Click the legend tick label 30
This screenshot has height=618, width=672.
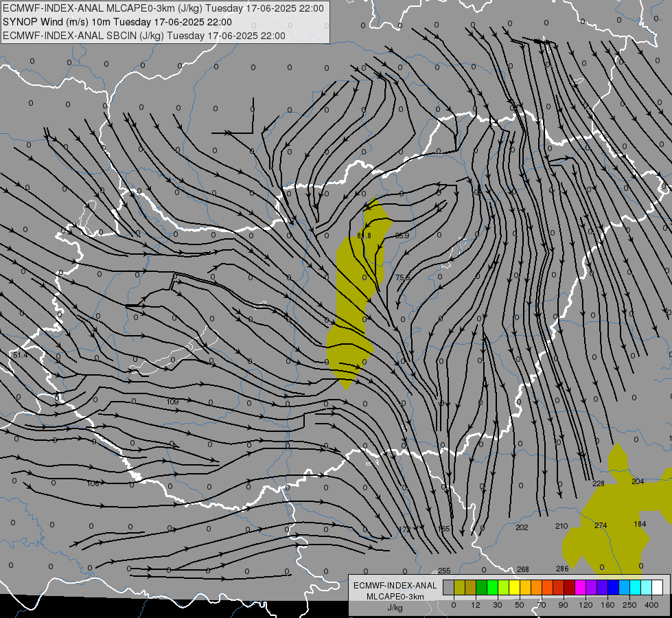pyautogui.click(x=498, y=605)
